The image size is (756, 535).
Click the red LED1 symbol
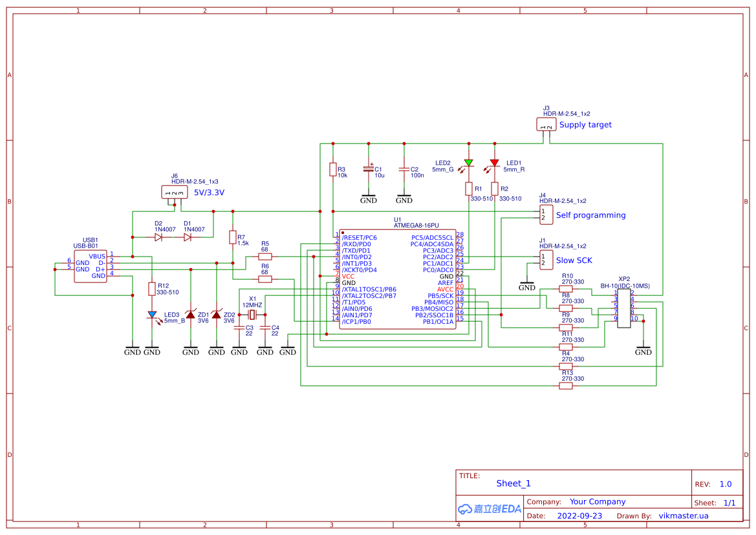coord(495,163)
